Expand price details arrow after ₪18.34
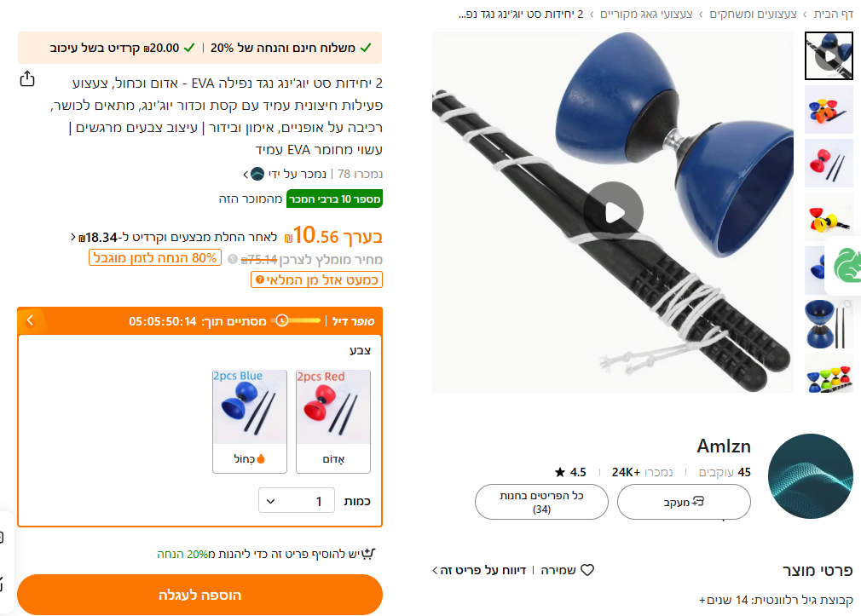This screenshot has height=616, width=861. (x=73, y=237)
